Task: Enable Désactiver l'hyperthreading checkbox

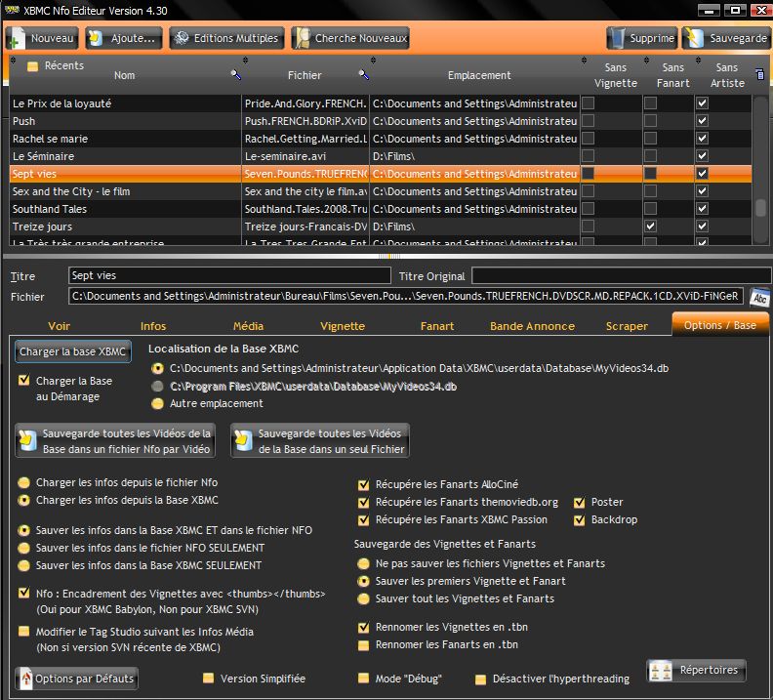Action: [480, 679]
